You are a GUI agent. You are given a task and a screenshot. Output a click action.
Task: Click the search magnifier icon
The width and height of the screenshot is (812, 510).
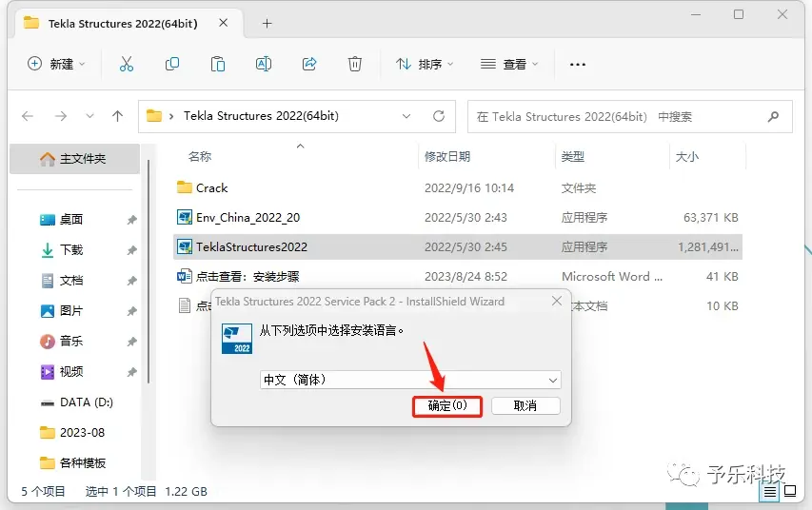[773, 116]
